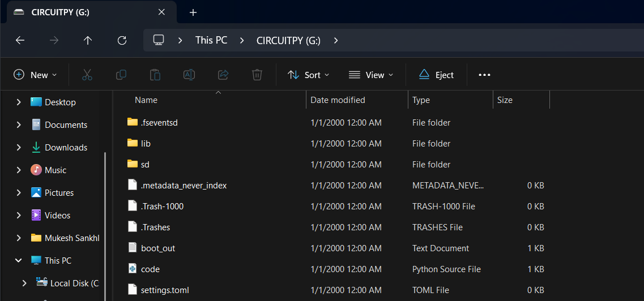
Task: Select Documents in the navigation pane
Action: coord(66,124)
